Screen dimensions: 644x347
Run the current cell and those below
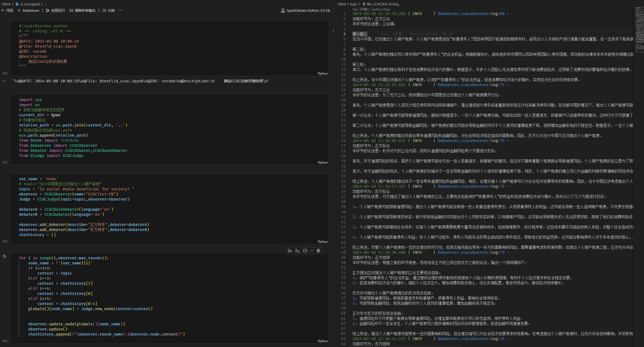coord(297,251)
